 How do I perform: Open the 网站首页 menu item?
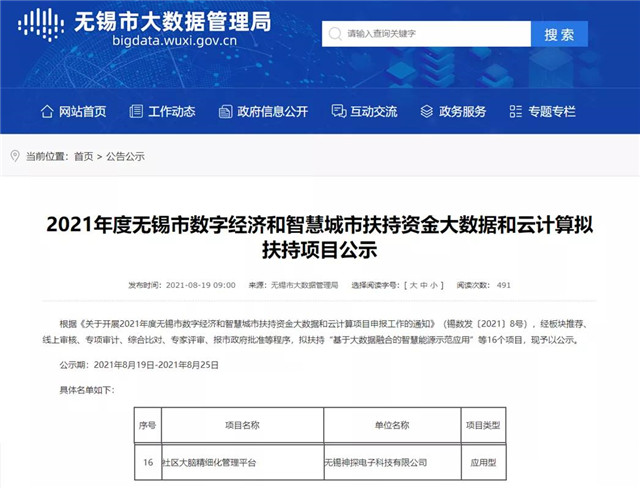pyautogui.click(x=81, y=111)
